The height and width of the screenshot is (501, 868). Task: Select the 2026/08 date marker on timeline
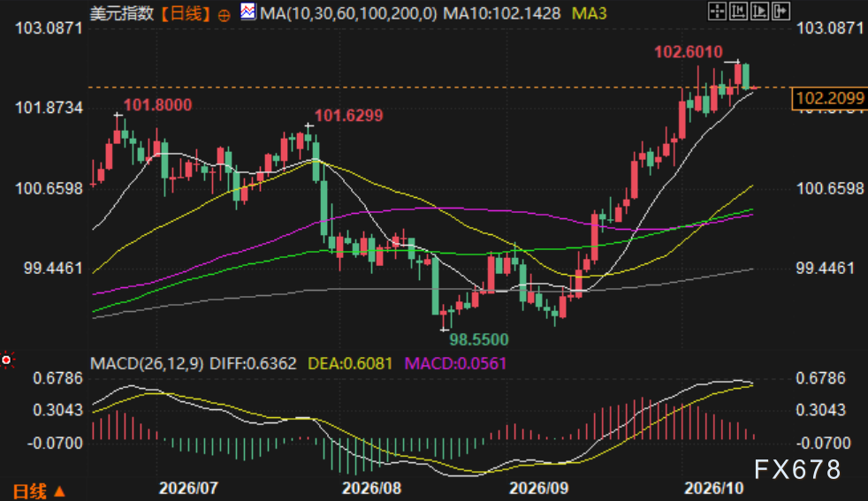pyautogui.click(x=371, y=488)
